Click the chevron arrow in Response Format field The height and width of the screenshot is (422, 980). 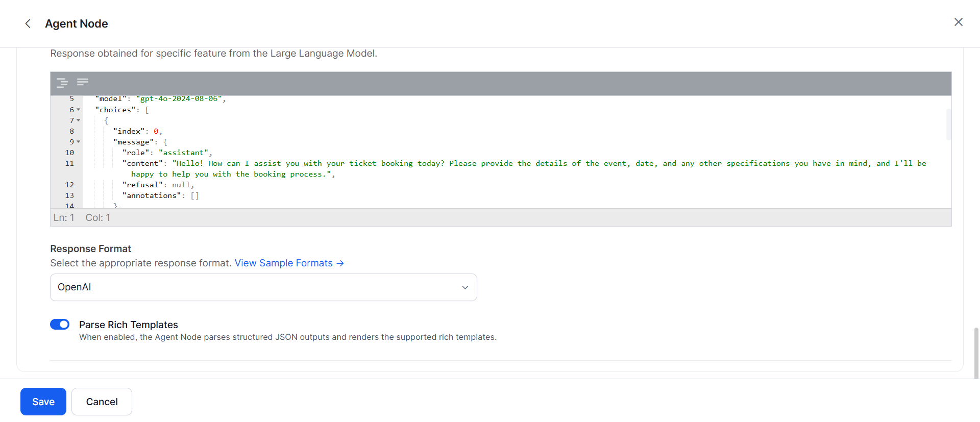(465, 288)
